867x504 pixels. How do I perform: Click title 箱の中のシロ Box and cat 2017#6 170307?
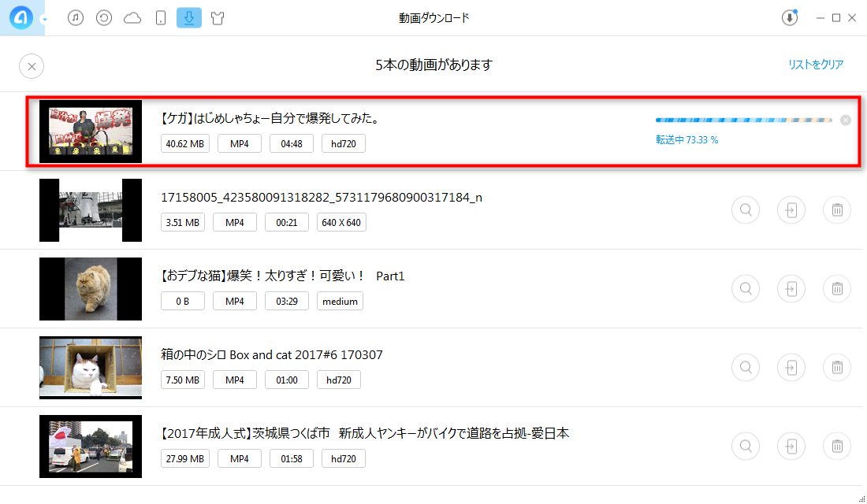coord(271,355)
